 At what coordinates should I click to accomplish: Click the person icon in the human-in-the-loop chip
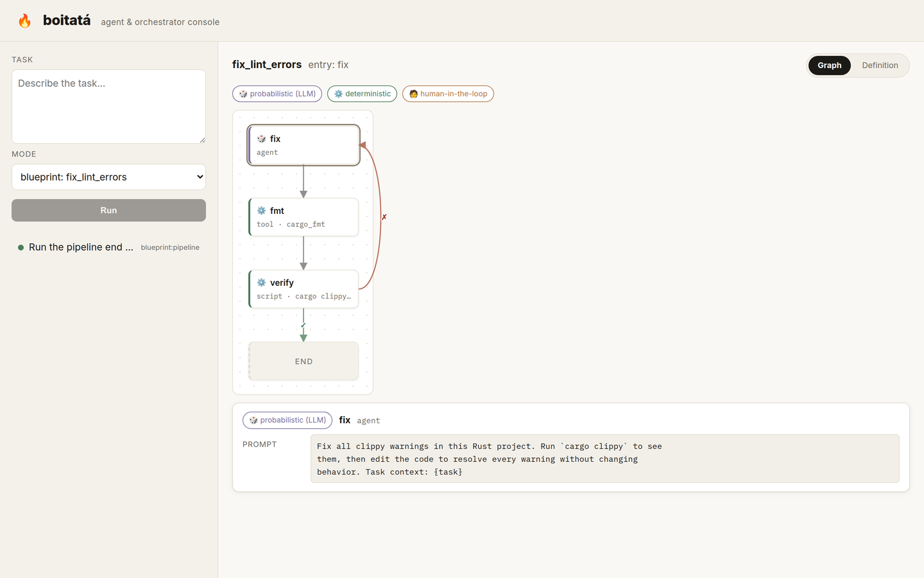click(413, 94)
